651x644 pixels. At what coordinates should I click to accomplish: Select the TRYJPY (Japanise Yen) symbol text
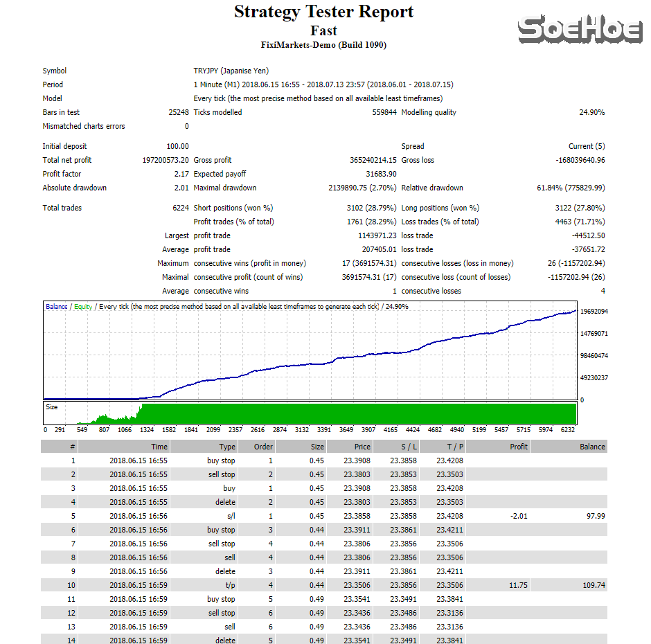tap(231, 71)
